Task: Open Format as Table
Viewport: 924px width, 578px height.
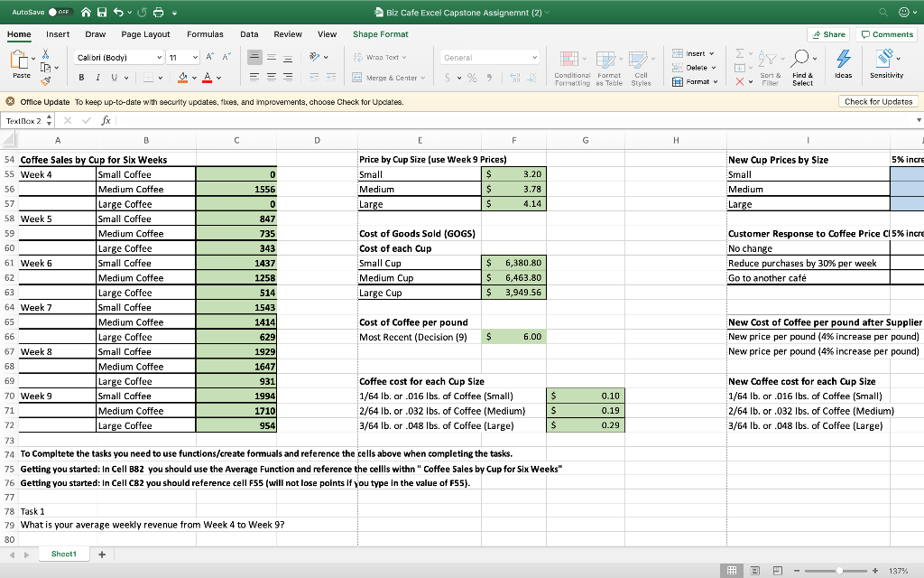Action: click(x=609, y=69)
